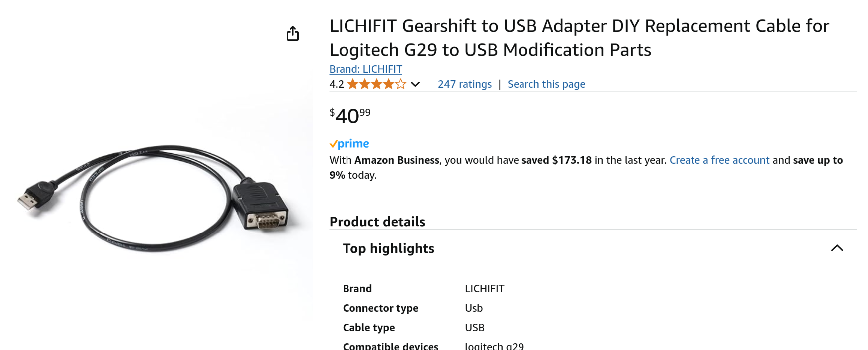Click the $40.99 price
This screenshot has width=868, height=350.
(350, 116)
